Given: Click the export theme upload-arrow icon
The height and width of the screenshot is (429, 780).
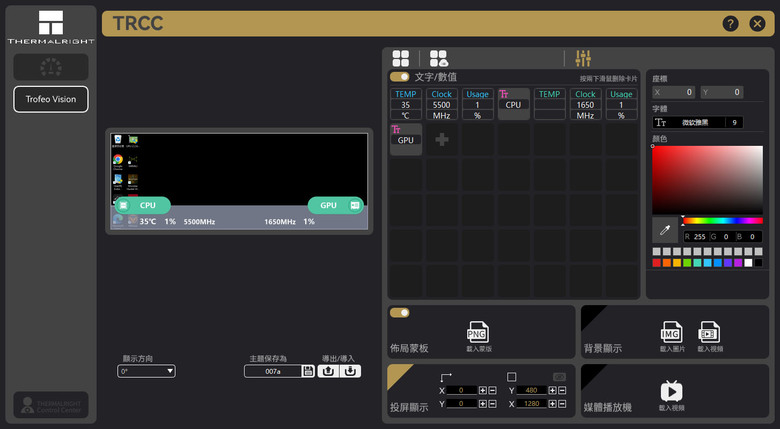Looking at the screenshot, I should click(x=328, y=371).
